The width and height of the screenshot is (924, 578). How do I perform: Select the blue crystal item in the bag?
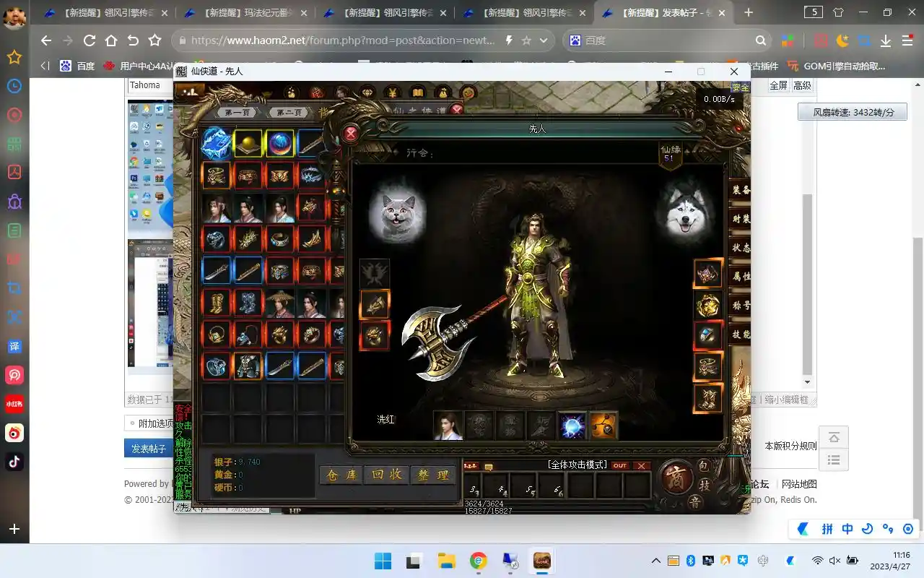pos(216,143)
